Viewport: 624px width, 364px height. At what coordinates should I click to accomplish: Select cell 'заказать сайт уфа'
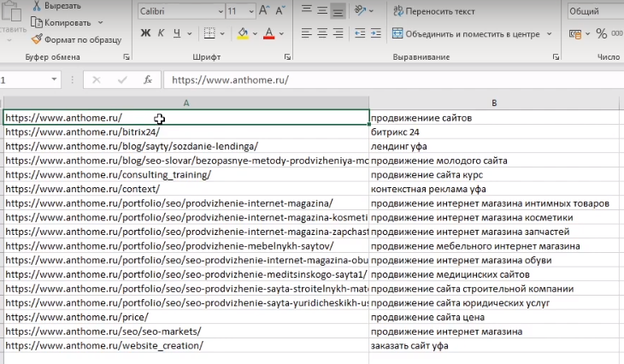click(x=494, y=346)
